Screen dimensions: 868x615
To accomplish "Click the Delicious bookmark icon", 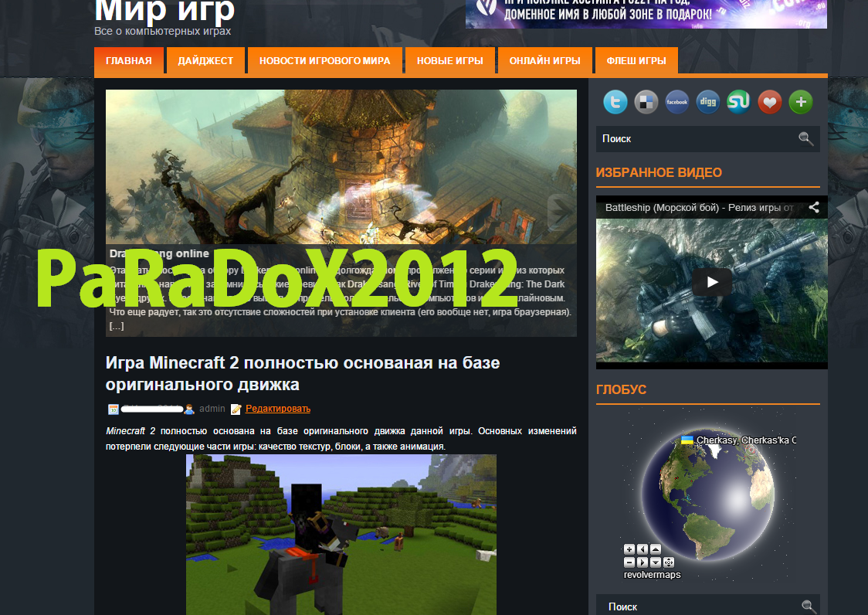I will tap(646, 102).
